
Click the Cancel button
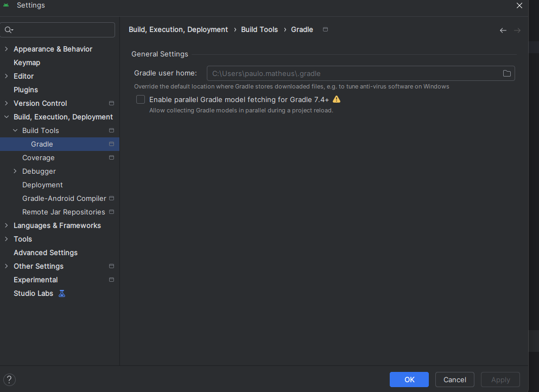click(454, 380)
